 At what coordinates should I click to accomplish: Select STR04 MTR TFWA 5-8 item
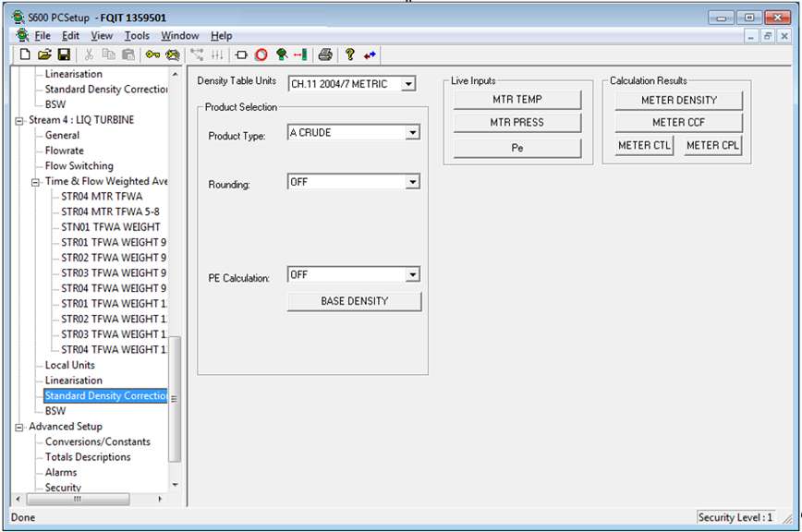click(110, 212)
